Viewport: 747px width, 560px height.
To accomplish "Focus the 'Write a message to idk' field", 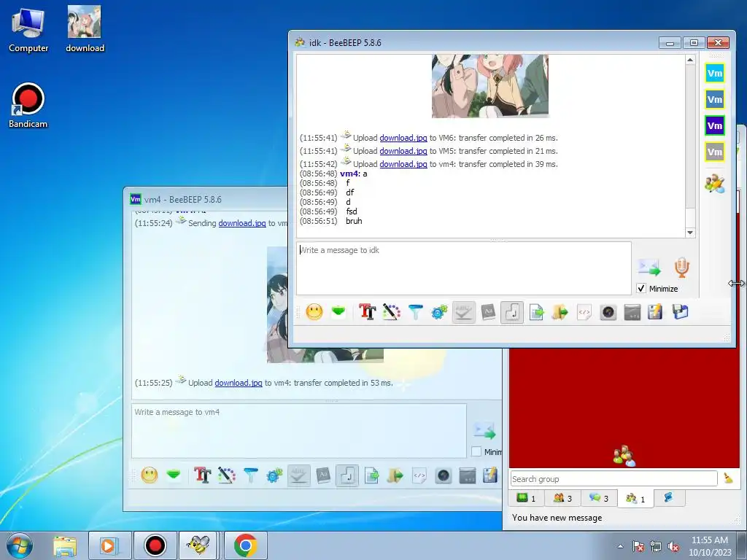I will 463,268.
